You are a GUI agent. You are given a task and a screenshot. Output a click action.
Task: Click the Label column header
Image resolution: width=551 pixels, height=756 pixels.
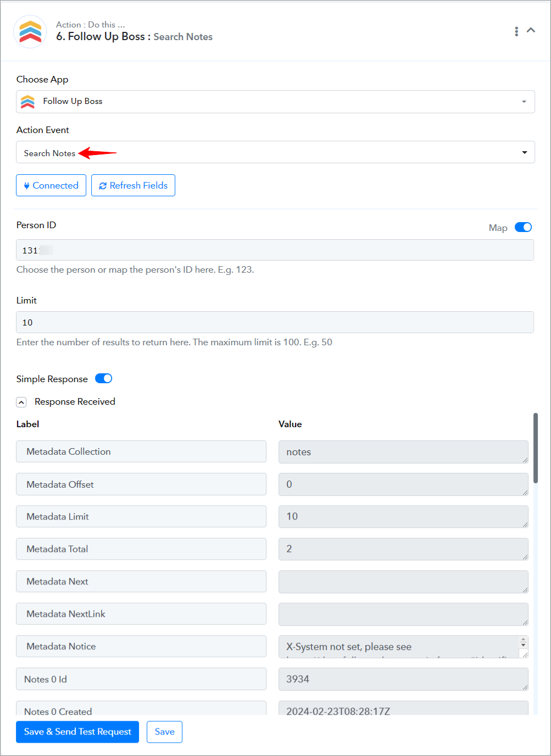27,424
